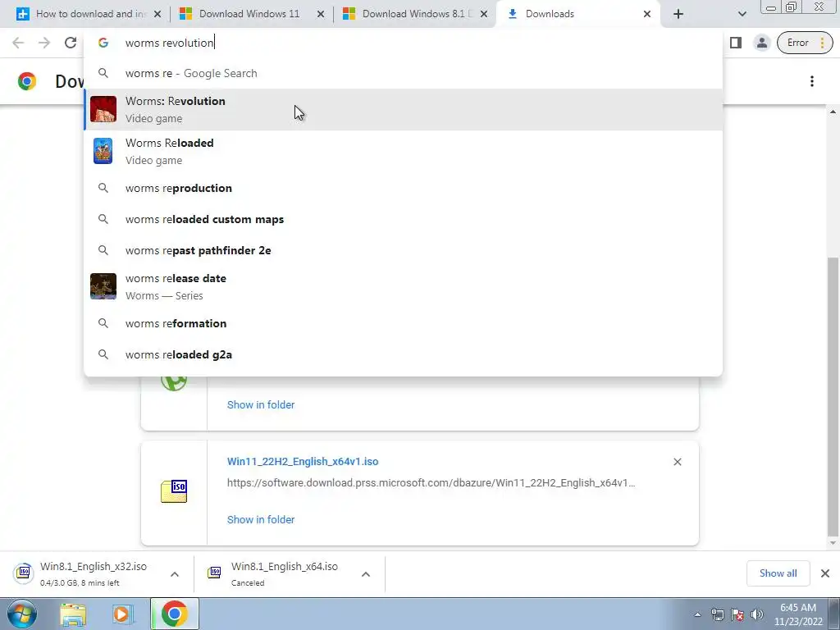Remove Win11_22H2 ISO from downloads list
This screenshot has width=840, height=630.
pos(677,462)
